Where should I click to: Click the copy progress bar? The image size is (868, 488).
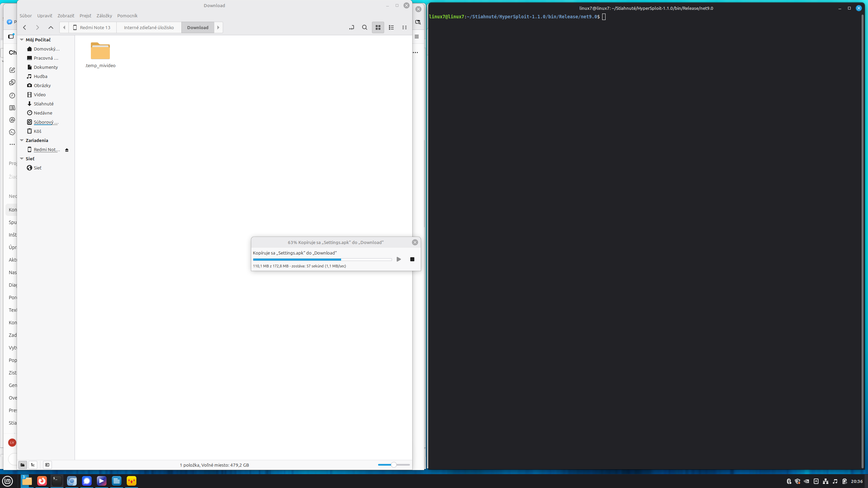(322, 260)
